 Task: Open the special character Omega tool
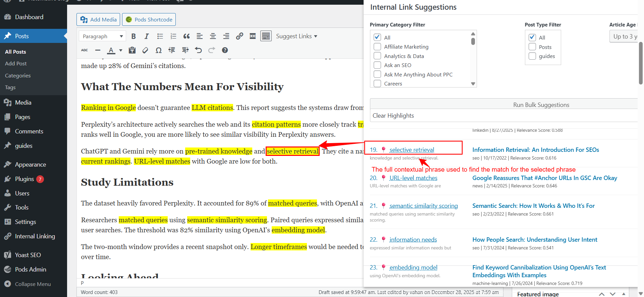(x=159, y=50)
